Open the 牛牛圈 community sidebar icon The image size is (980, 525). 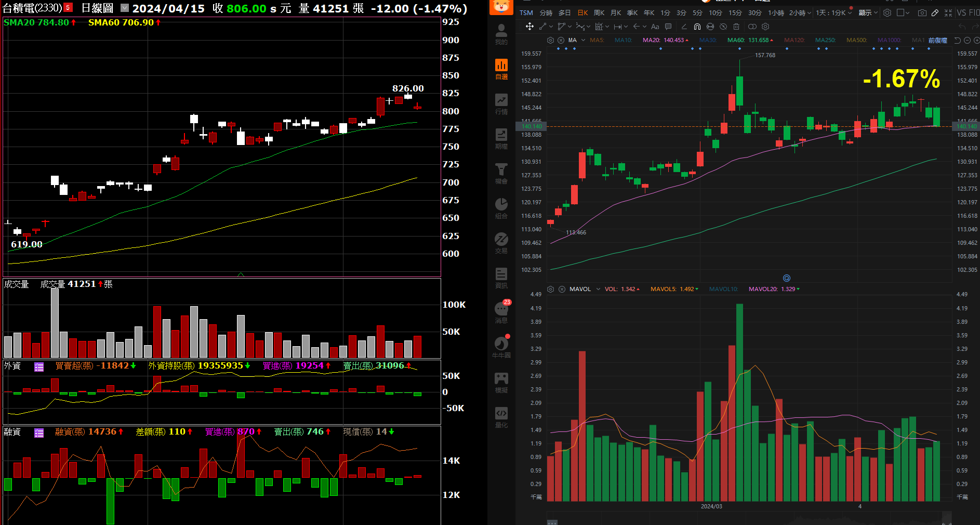(x=501, y=347)
